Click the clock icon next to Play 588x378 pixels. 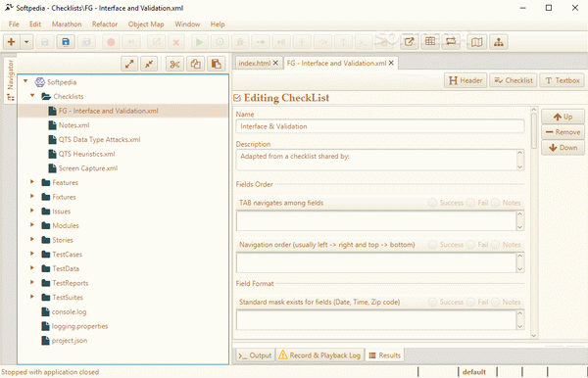pyautogui.click(x=220, y=42)
